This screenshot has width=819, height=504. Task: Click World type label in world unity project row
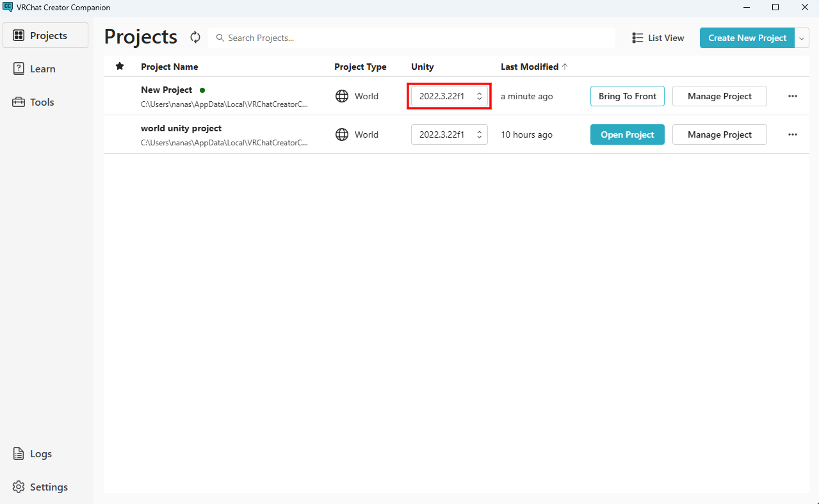(367, 134)
